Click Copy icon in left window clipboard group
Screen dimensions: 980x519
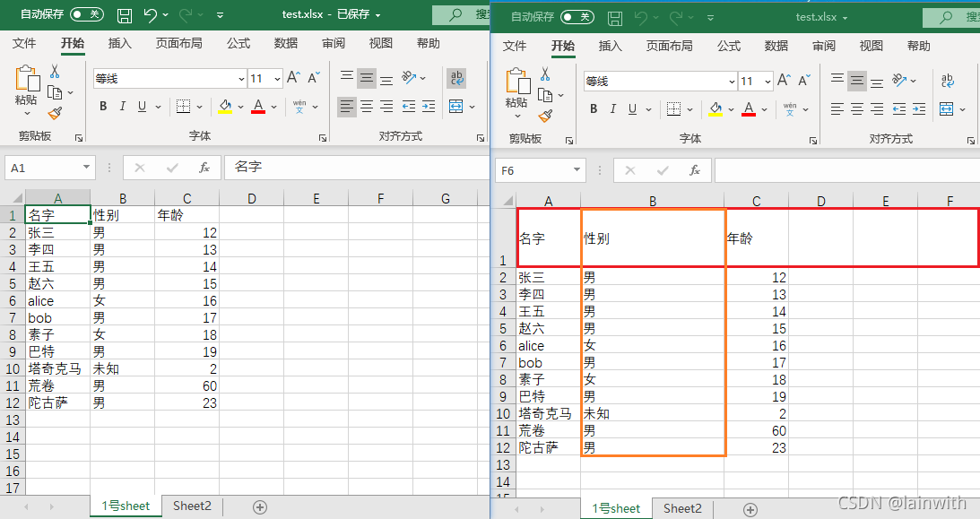[55, 93]
